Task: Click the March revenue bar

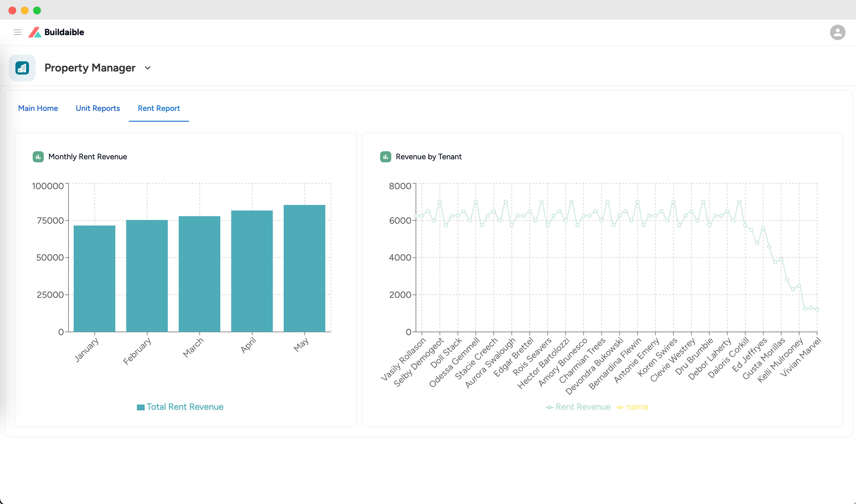Action: (200, 274)
